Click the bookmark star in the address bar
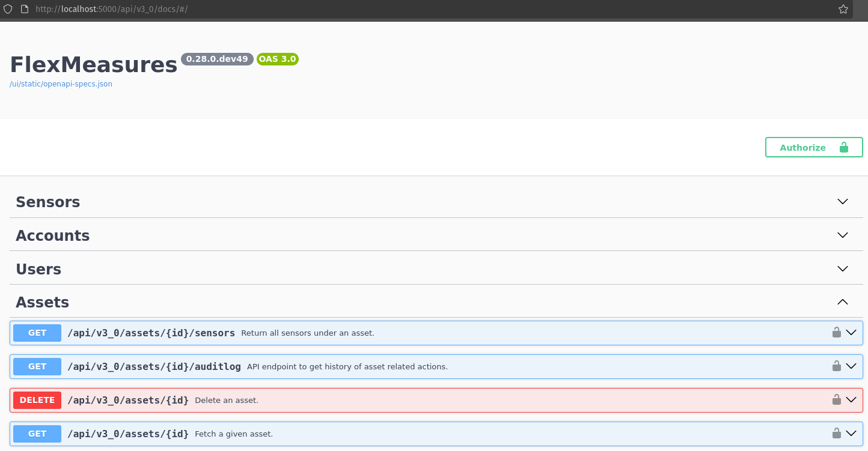 pyautogui.click(x=843, y=9)
